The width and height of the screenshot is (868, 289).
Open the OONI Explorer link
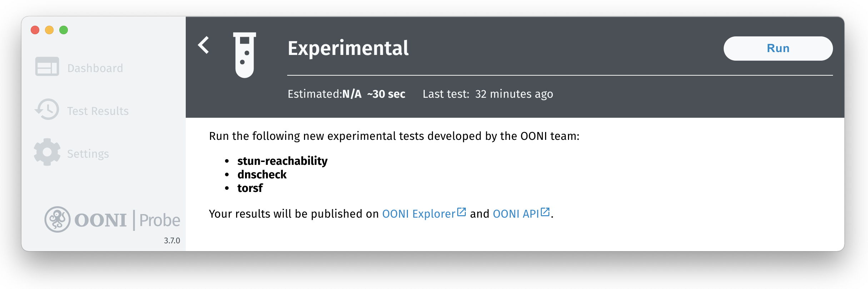click(418, 214)
